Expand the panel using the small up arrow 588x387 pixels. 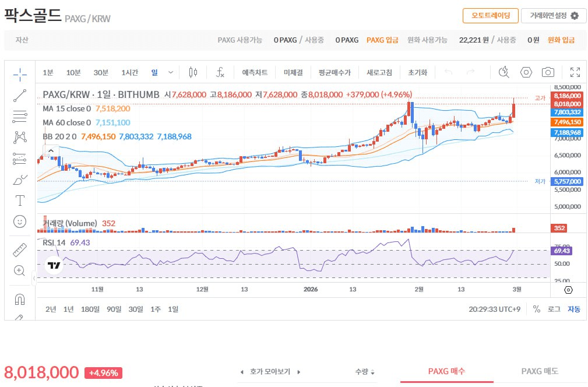pyautogui.click(x=51, y=150)
